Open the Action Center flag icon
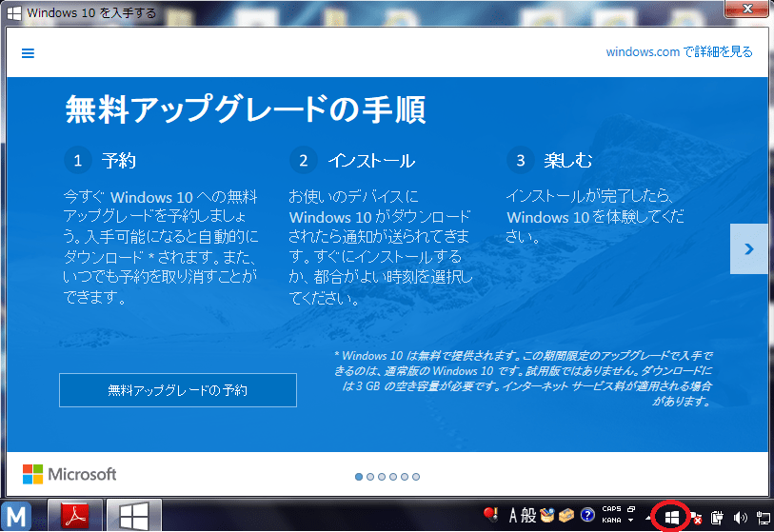Viewport: 774px width, 532px height. [696, 518]
